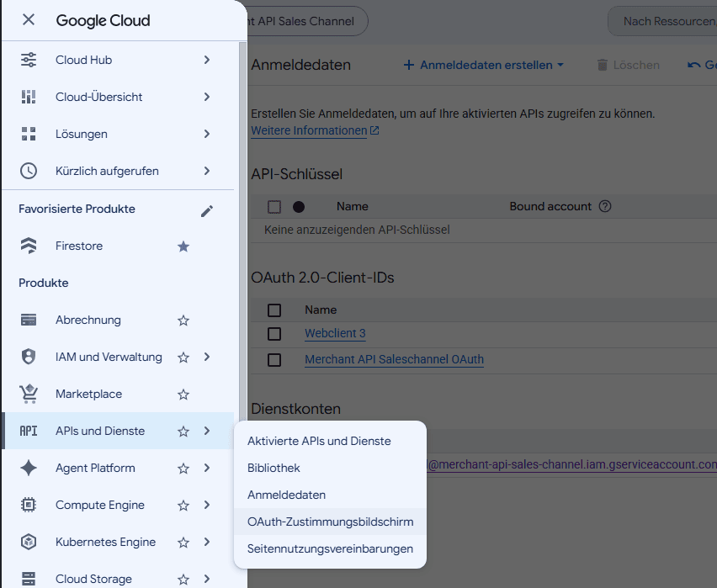The image size is (717, 588).
Task: Expand the Cloud-Übersicht submenu chevron
Action: (207, 97)
